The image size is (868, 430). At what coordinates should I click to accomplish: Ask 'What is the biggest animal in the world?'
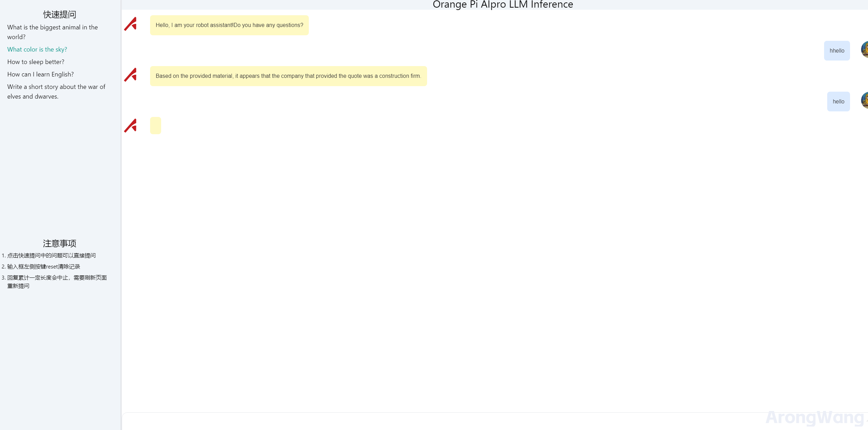click(53, 32)
